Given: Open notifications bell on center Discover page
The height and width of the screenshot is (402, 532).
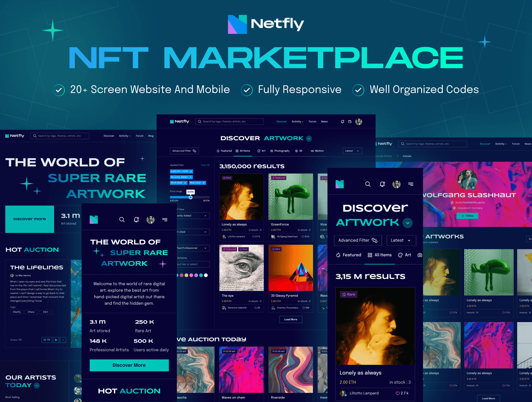Looking at the screenshot, I should [x=343, y=121].
